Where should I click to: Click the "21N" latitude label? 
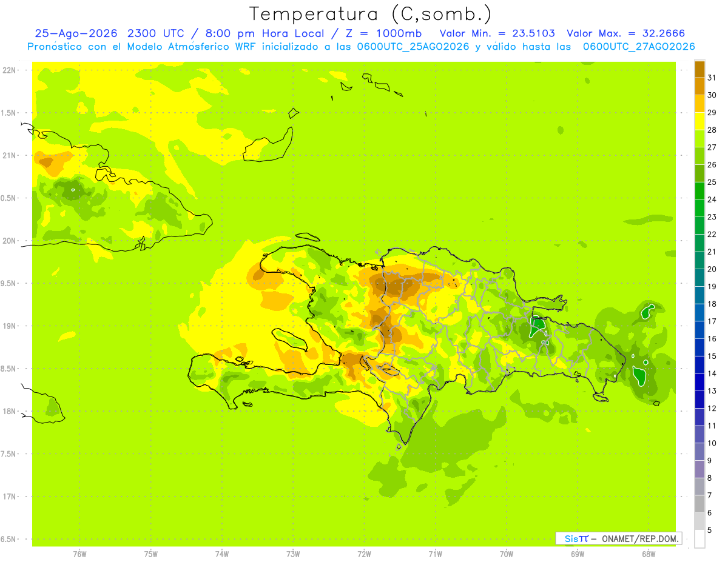9,155
